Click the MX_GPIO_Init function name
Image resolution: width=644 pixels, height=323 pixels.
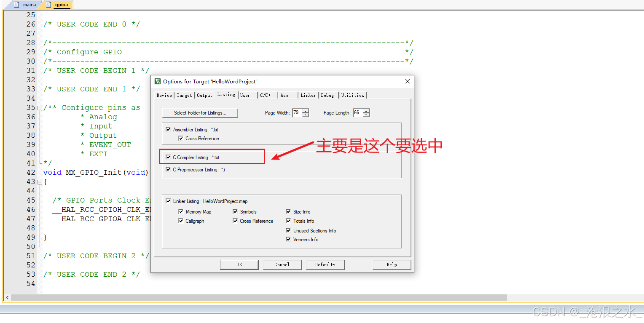[x=94, y=173]
